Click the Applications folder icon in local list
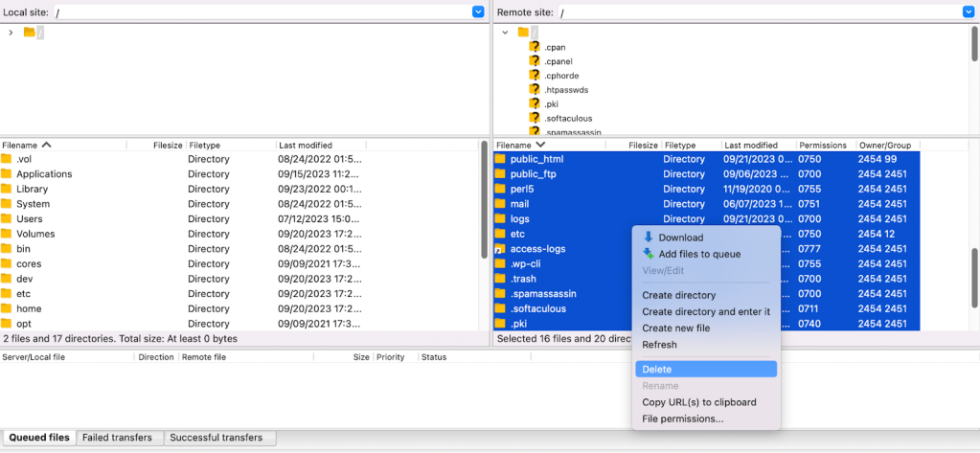The width and height of the screenshot is (980, 453). (7, 174)
